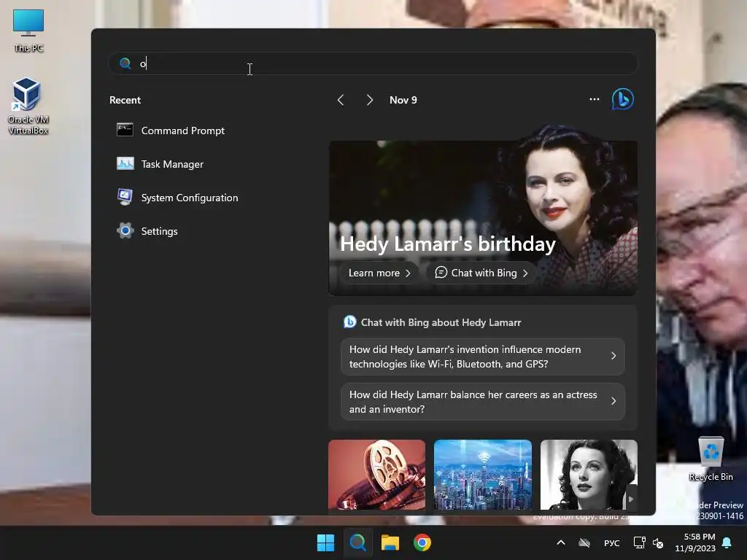
Task: Click the search magnifier icon in search box
Action: point(125,63)
